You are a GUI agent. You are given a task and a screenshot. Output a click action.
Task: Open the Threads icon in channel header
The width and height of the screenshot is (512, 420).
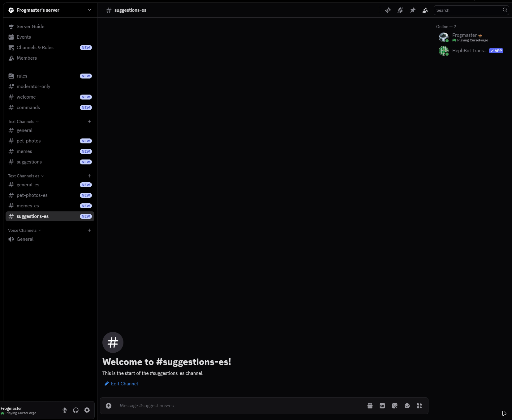pos(388,10)
